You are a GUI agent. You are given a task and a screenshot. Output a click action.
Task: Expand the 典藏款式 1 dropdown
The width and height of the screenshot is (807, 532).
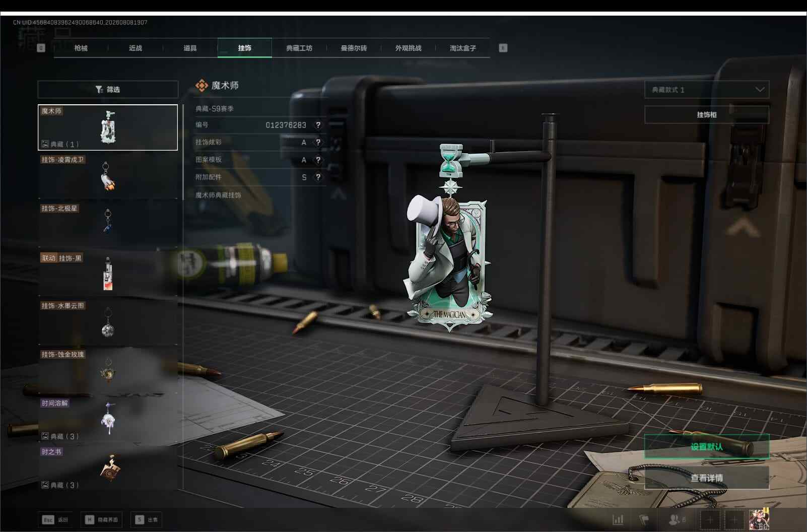coord(707,90)
